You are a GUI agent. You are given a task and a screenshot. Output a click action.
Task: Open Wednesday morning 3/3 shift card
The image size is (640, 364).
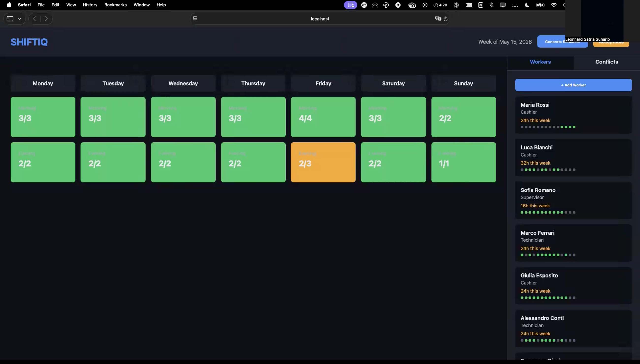[x=183, y=117]
